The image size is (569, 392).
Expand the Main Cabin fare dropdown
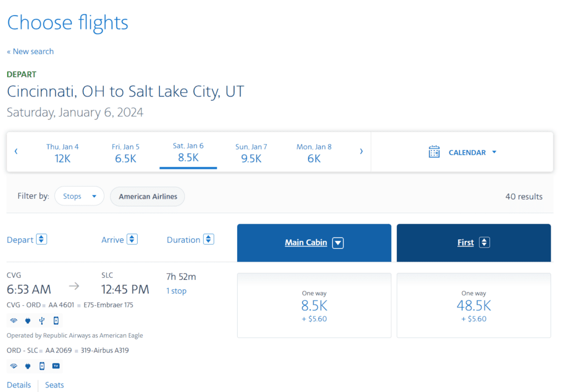tap(338, 243)
